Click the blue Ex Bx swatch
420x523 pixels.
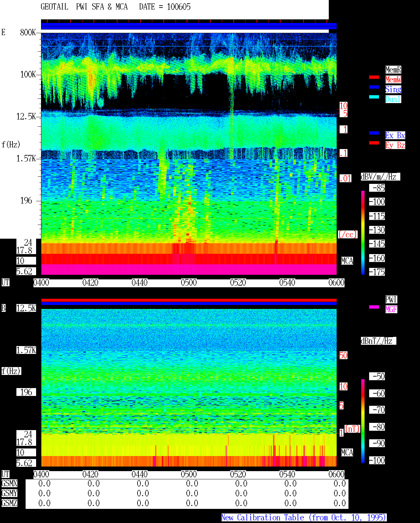[374, 133]
